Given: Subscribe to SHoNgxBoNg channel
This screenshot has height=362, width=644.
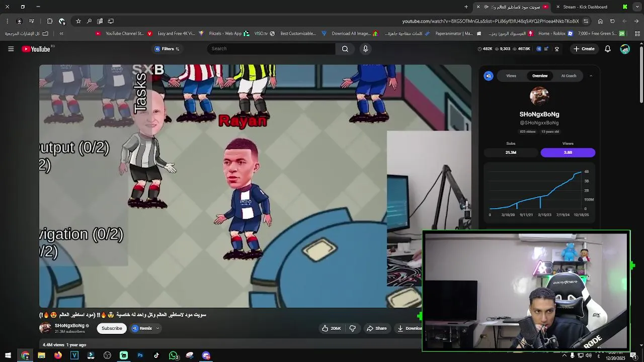Looking at the screenshot, I should (x=112, y=328).
